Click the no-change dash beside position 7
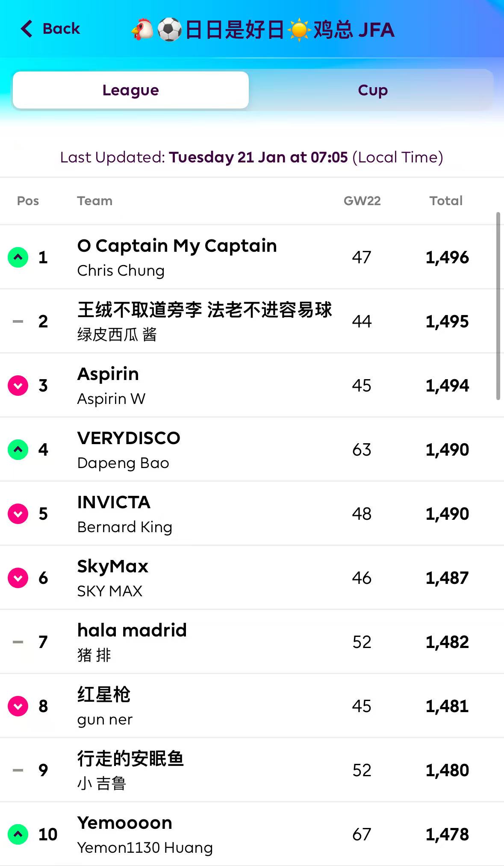Image resolution: width=504 pixels, height=866 pixels. click(18, 642)
